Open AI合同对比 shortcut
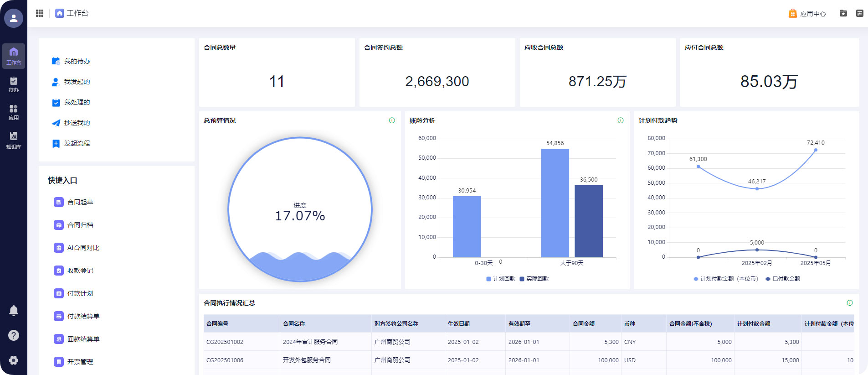The height and width of the screenshot is (375, 868). point(83,248)
